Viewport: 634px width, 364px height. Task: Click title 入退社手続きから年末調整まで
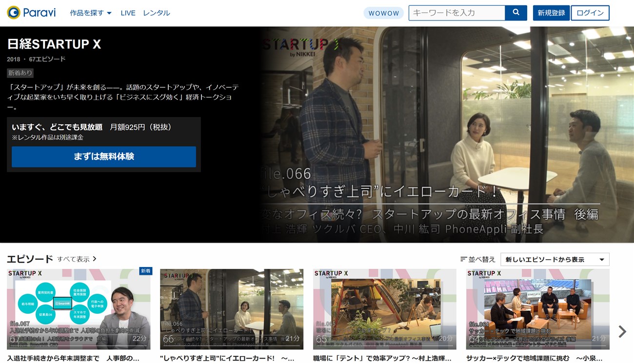click(x=73, y=358)
